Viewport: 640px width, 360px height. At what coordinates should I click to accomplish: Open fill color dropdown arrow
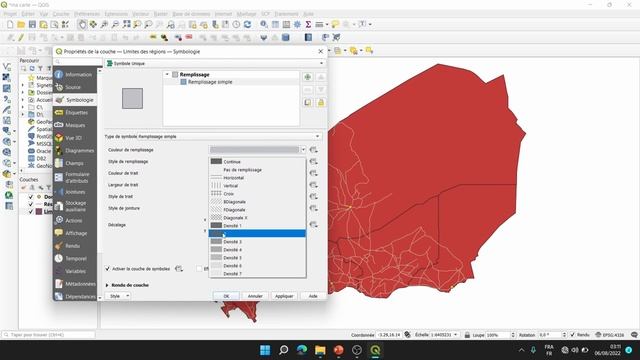(x=303, y=150)
